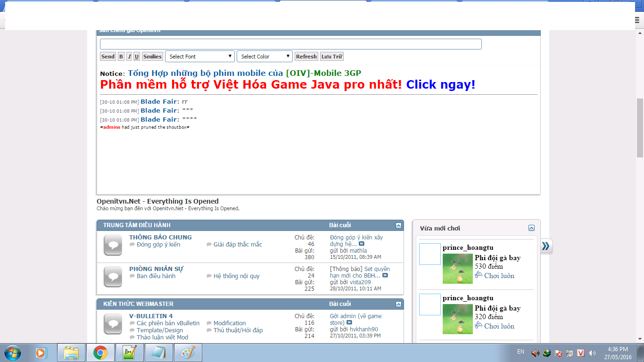Open Google Chrome from the taskbar
644x362 pixels.
tap(100, 353)
